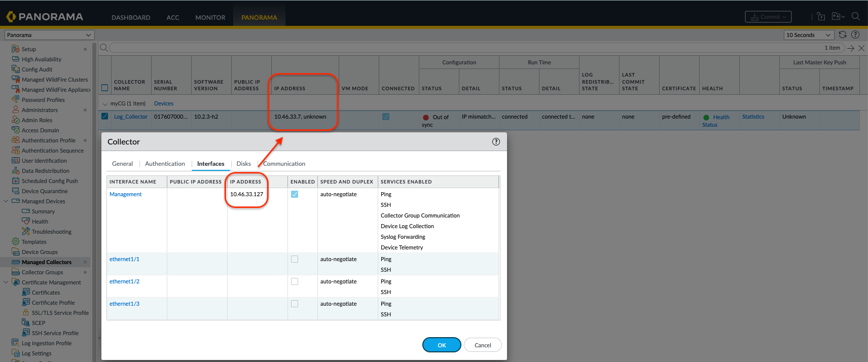This screenshot has width=868, height=362.
Task: Select the Interfaces tab
Action: pyautogui.click(x=210, y=164)
